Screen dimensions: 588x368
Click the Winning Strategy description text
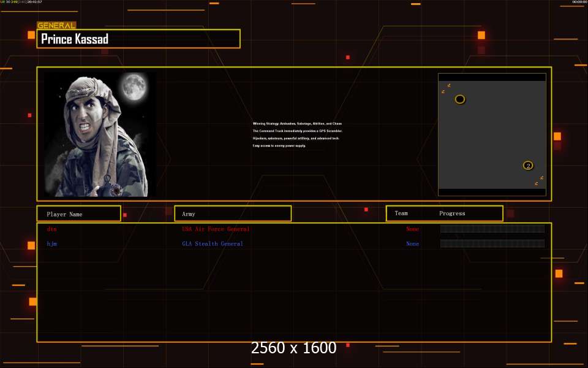[x=297, y=134]
